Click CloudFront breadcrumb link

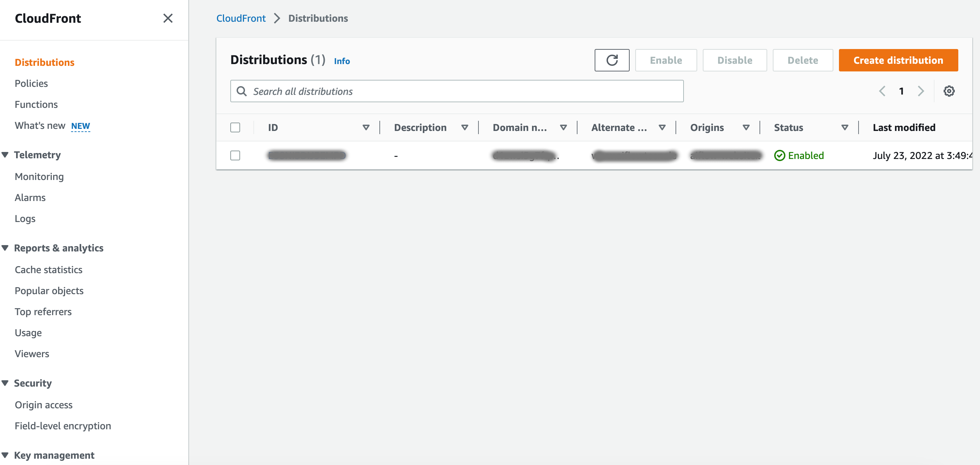241,18
